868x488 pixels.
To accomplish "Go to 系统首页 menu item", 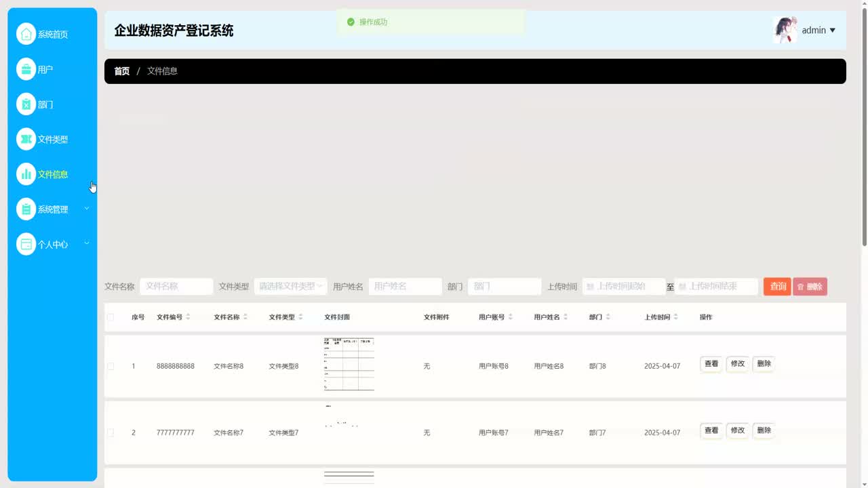I will [x=53, y=35].
